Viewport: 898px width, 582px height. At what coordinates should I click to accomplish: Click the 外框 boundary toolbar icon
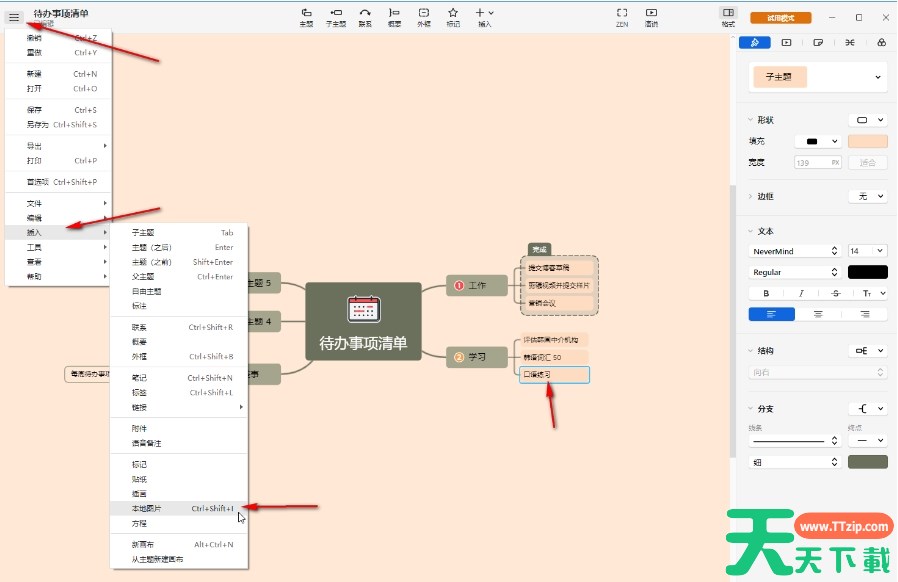pyautogui.click(x=423, y=16)
